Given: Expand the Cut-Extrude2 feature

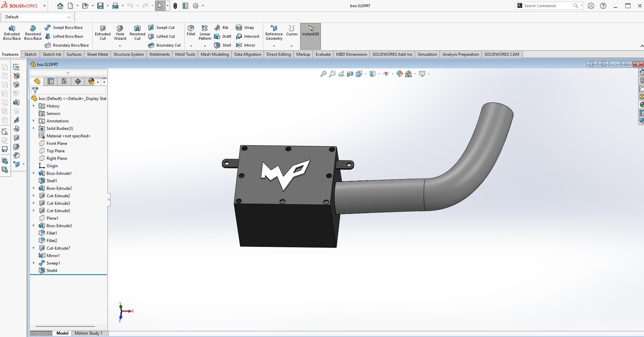Looking at the screenshot, I should click(x=34, y=196).
